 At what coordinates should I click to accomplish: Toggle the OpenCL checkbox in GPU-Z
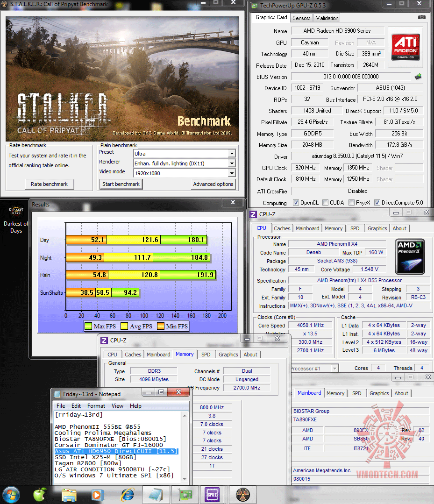(296, 203)
